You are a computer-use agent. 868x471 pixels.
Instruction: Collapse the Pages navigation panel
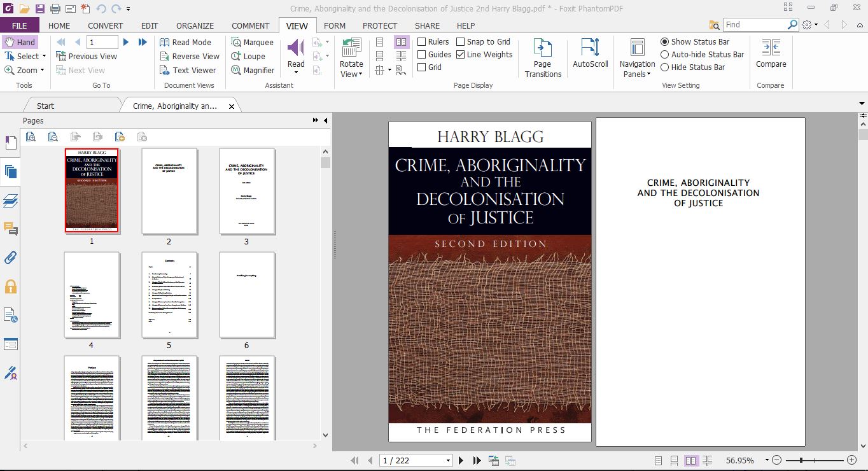coord(326,120)
